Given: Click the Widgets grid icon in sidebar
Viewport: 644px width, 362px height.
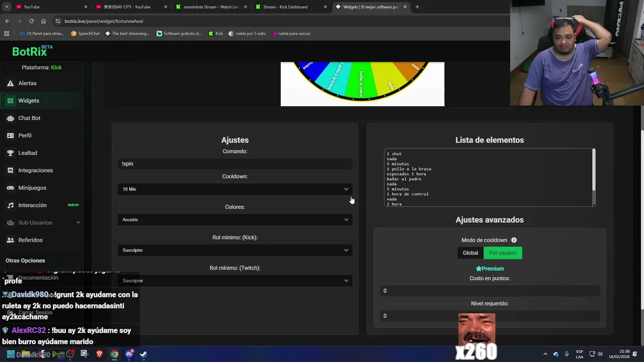Looking at the screenshot, I should (x=10, y=101).
